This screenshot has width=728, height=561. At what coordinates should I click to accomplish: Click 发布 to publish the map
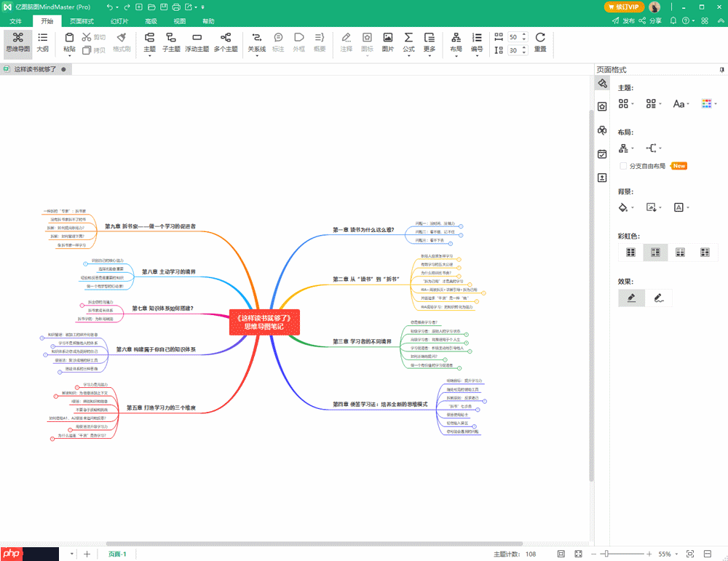[x=624, y=21]
